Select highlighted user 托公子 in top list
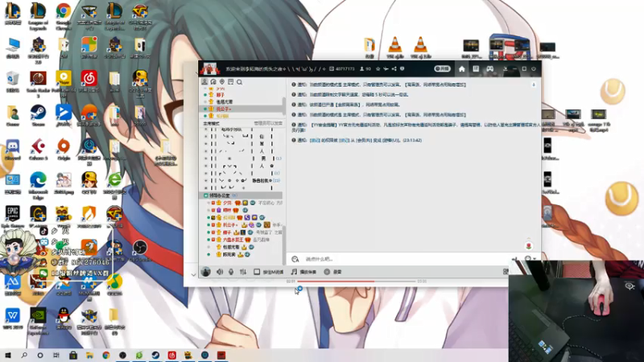The image size is (644, 362). [x=242, y=109]
